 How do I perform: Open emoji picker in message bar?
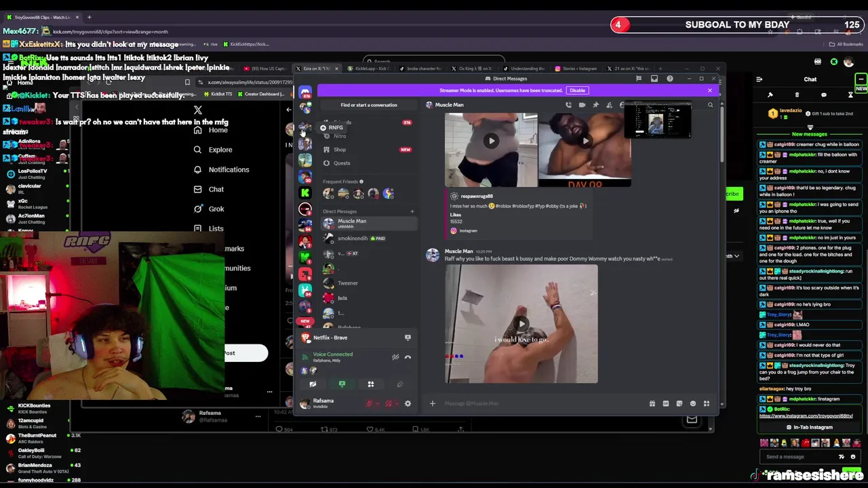coord(692,404)
